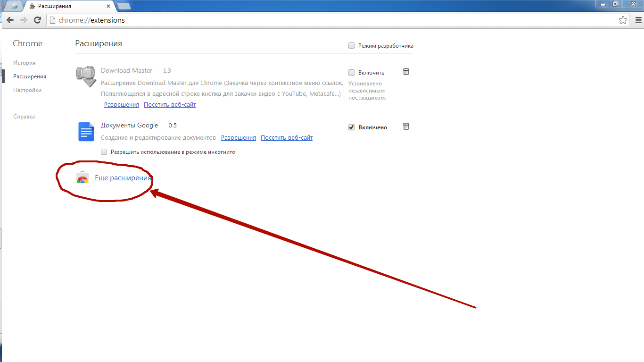Image resolution: width=644 pixels, height=362 pixels.
Task: Maximize the Chrome window
Action: coord(615,4)
